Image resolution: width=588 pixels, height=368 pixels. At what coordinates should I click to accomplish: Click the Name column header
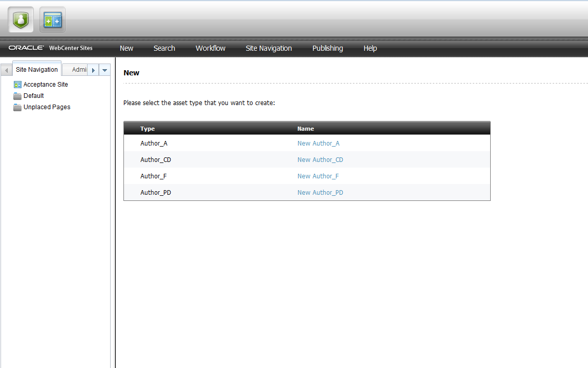(x=306, y=129)
